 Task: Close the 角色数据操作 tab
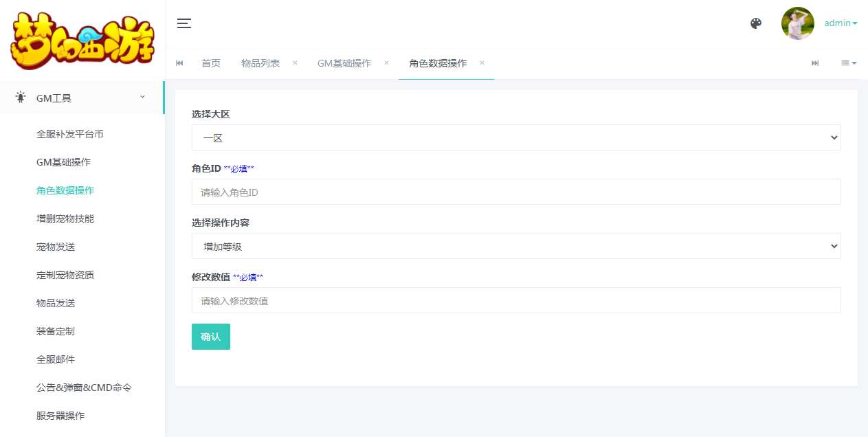tap(482, 63)
